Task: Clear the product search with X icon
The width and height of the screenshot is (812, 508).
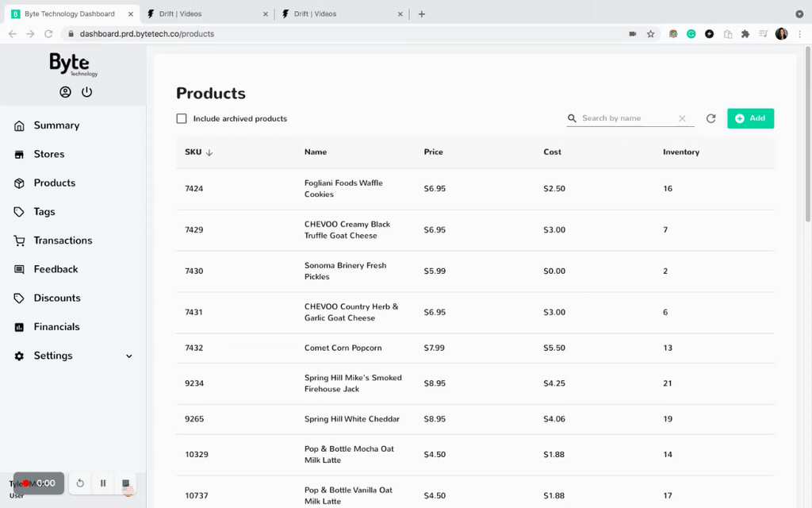Action: [x=682, y=119]
